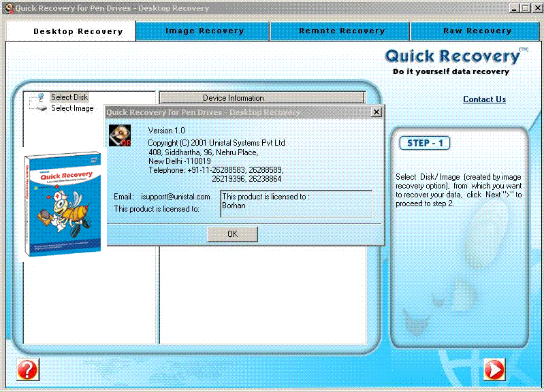Click the Select Disk network drive icon
544x392 pixels.
coord(41,97)
